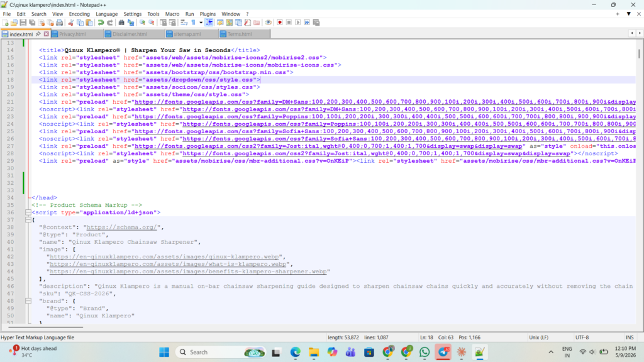Pin the index.html tab

pos(38,34)
